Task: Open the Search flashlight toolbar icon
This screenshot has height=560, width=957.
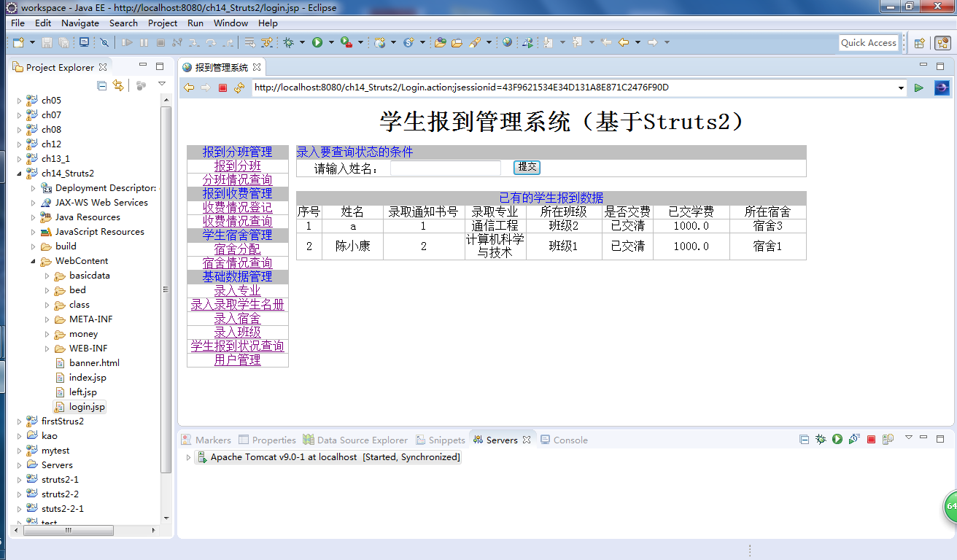Action: click(x=475, y=42)
